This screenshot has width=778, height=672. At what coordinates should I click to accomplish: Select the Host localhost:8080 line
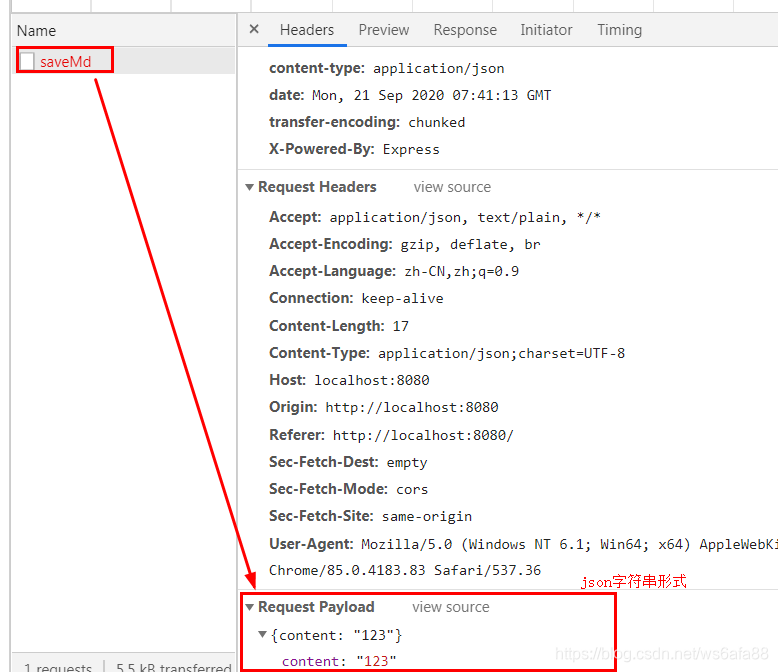pos(349,380)
